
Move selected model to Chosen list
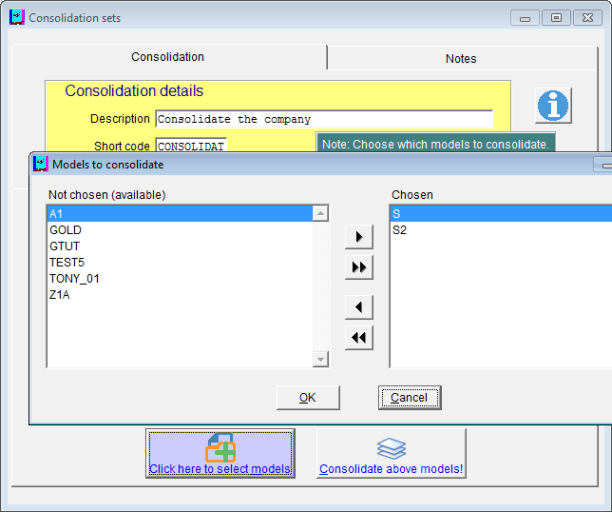pos(359,237)
